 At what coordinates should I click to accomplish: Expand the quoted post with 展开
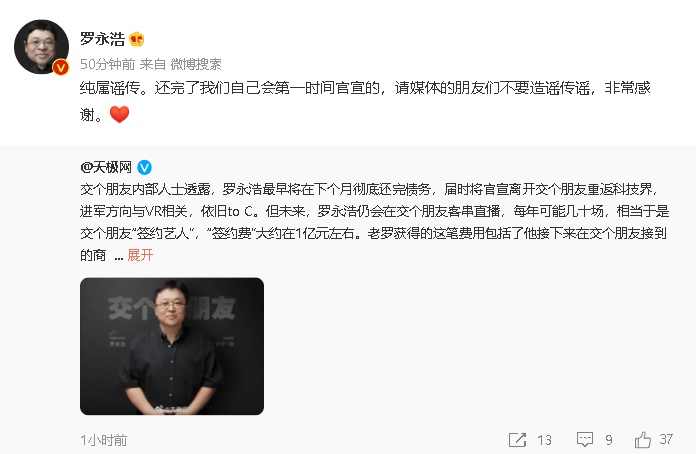pos(140,255)
